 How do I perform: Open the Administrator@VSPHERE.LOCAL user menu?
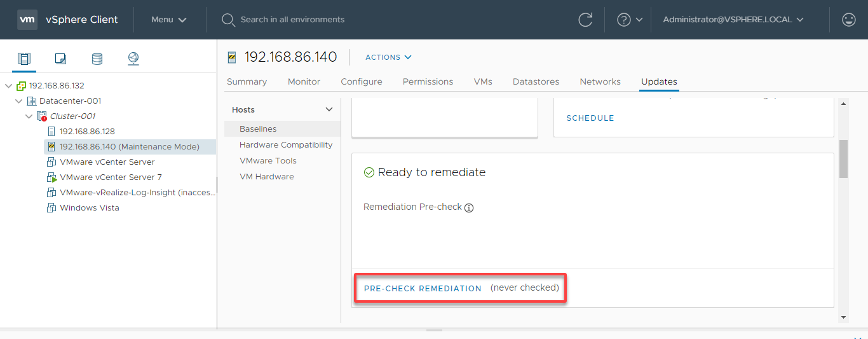733,20
